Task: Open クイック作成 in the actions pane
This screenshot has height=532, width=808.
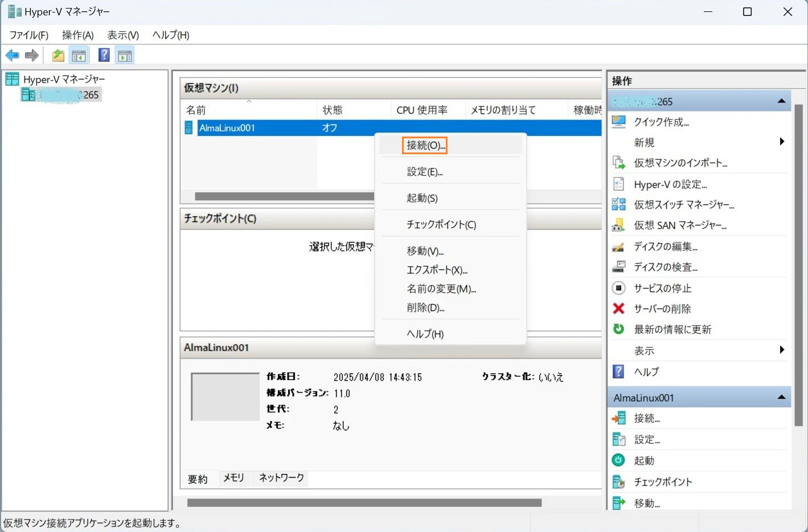Action: pyautogui.click(x=661, y=122)
